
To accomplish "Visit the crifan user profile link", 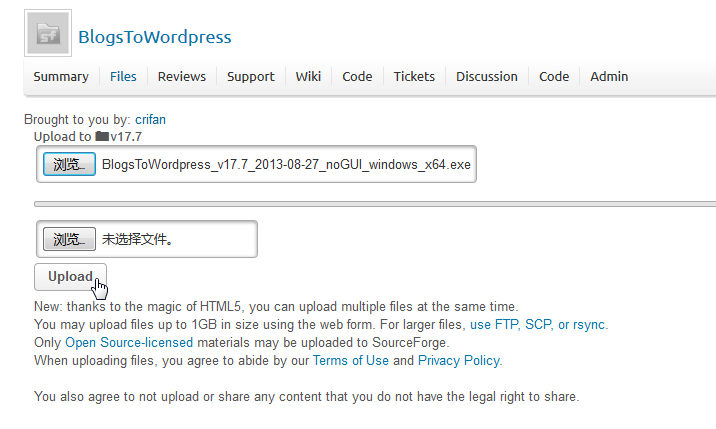I will point(150,120).
